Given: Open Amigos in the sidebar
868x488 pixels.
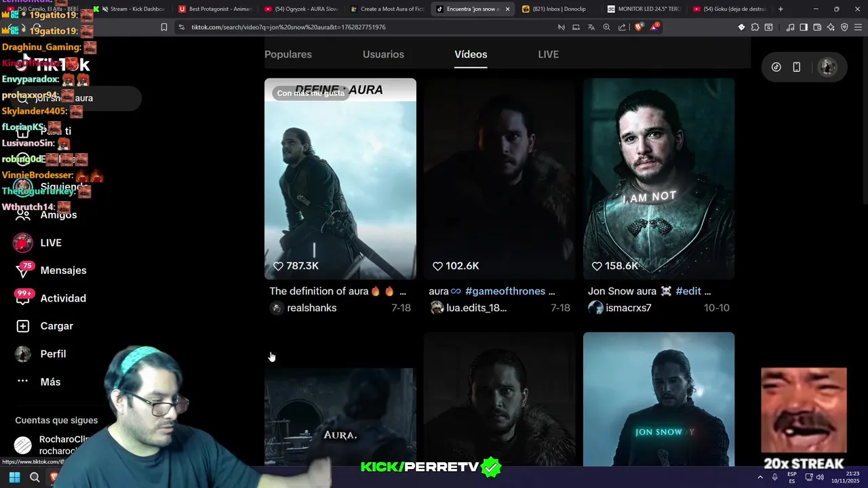Looking at the screenshot, I should 46,215.
